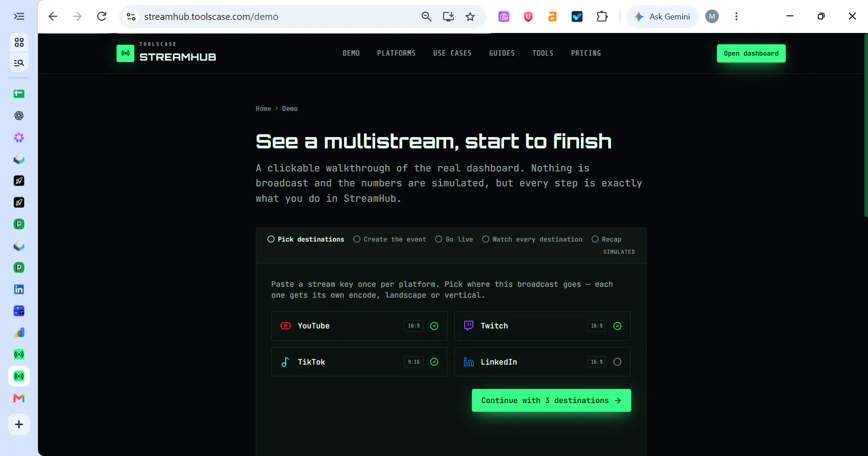
Task: Open the tab grid overview icon
Action: (x=19, y=43)
